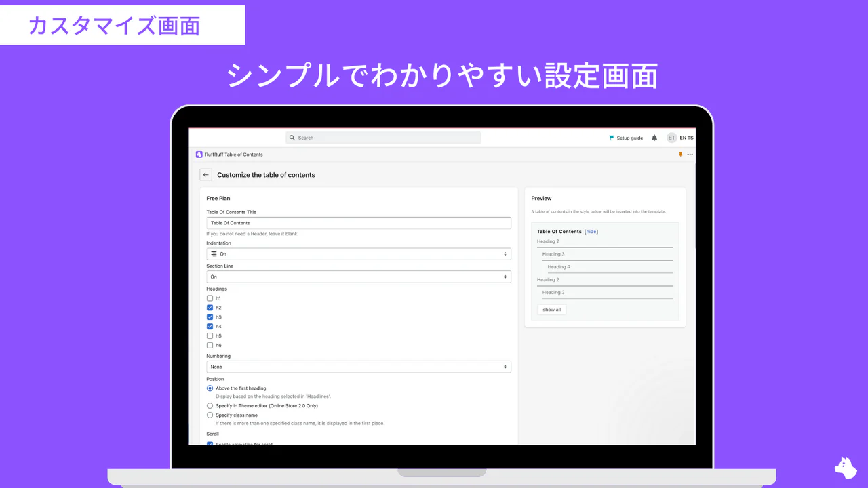Click RuffRuff Table of Contents app title
Viewport: 868px width, 488px height.
coord(234,155)
